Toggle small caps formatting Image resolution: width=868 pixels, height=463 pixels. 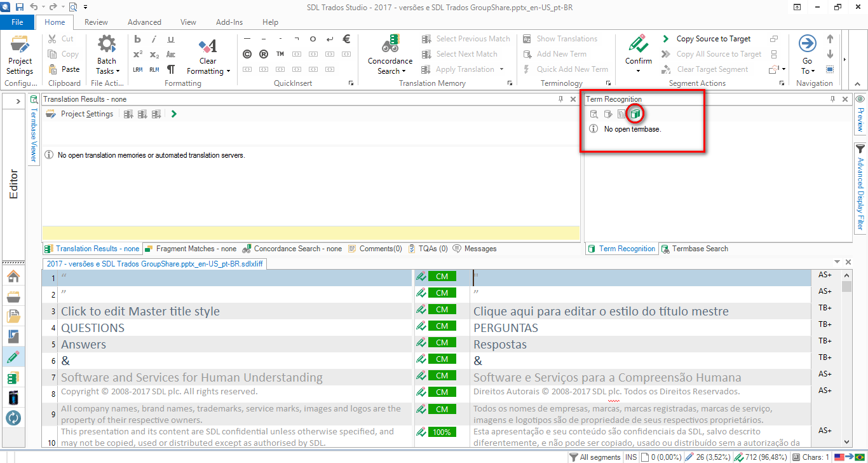[x=171, y=54]
